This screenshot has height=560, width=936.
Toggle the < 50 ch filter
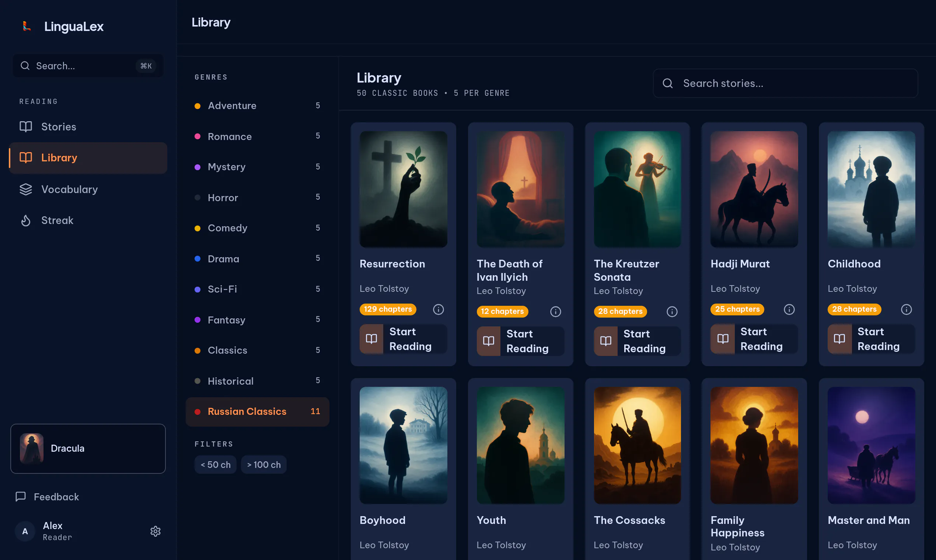(x=216, y=465)
